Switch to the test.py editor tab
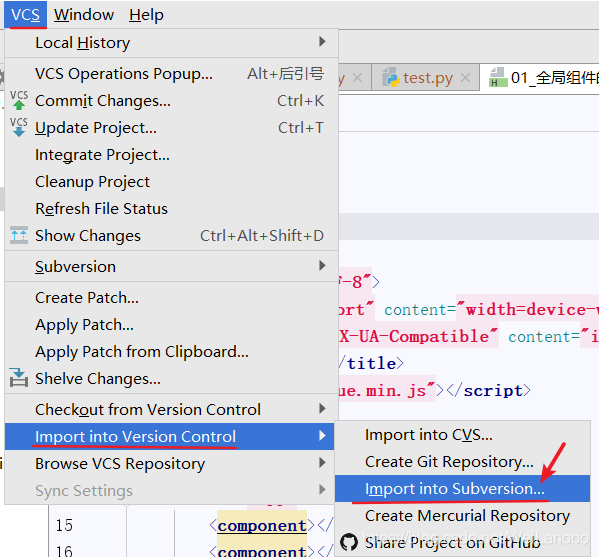This screenshot has height=557, width=599. (427, 78)
